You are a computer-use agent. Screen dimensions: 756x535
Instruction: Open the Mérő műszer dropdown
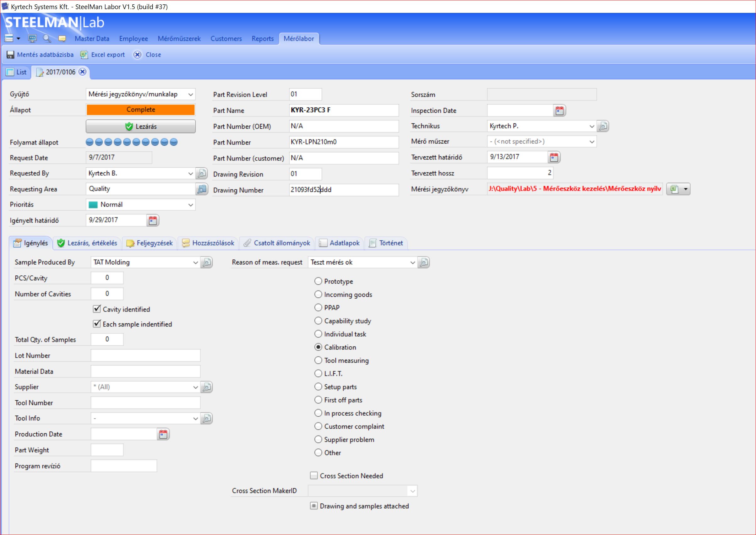(591, 142)
